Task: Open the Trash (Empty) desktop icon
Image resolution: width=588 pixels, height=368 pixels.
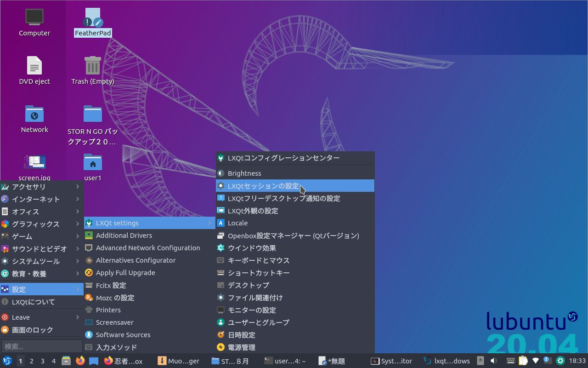Action: click(93, 70)
